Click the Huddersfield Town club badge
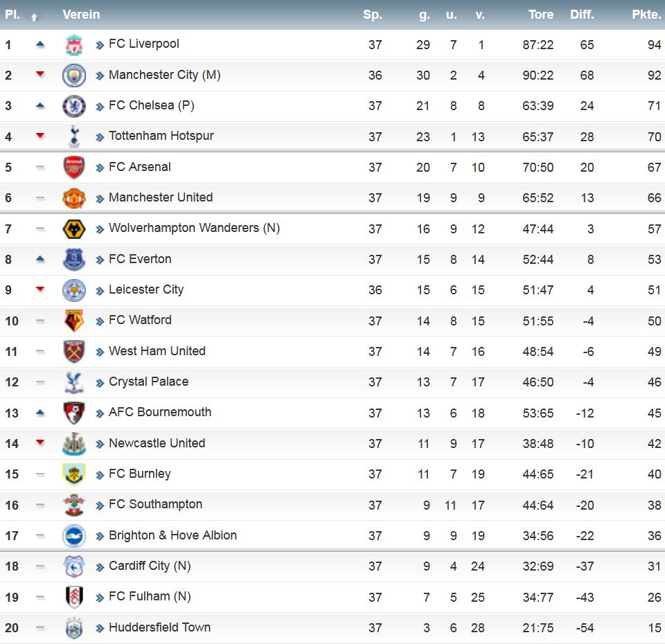This screenshot has height=644, width=665. point(74,628)
